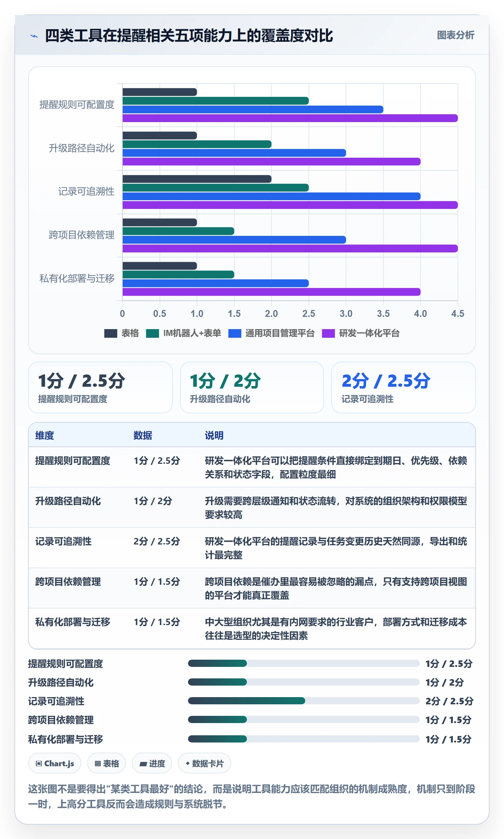Image resolution: width=504 pixels, height=839 pixels.
Task: Click the 记录可追溯性 progress bar
Action: (304, 701)
